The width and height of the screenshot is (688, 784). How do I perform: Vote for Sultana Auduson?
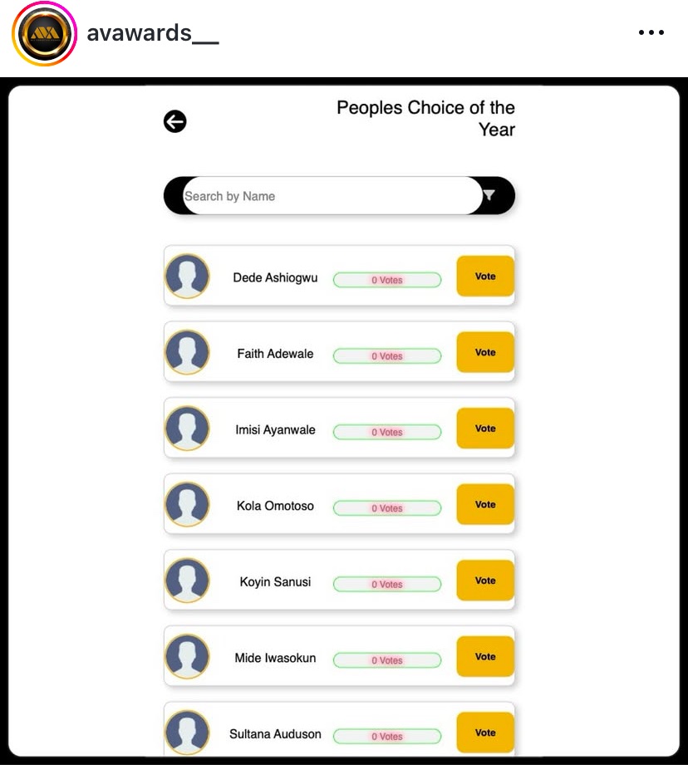(x=485, y=733)
